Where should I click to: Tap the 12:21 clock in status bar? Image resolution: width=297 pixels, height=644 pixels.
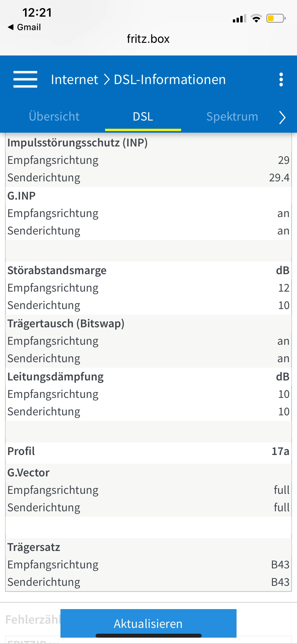point(37,13)
